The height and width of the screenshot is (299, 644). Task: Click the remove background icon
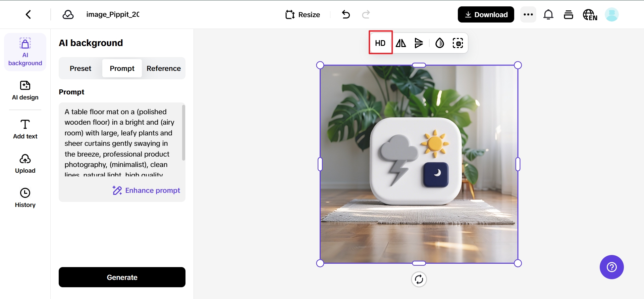tap(458, 43)
